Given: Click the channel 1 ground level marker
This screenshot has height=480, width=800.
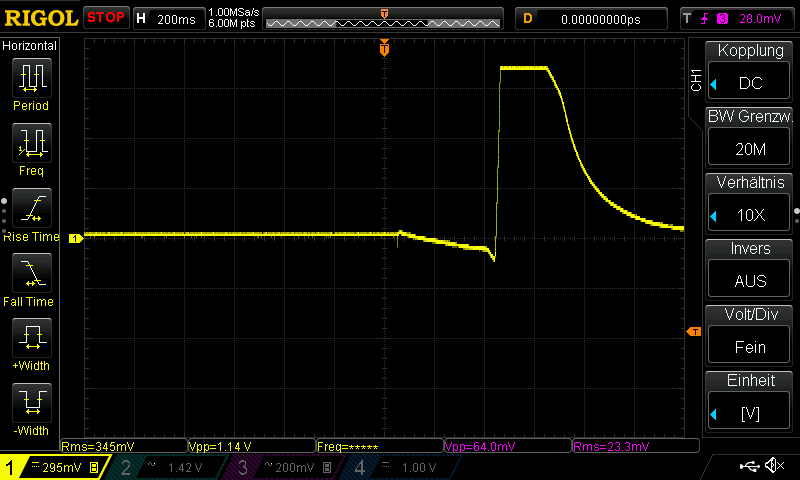Looking at the screenshot, I should tap(76, 238).
